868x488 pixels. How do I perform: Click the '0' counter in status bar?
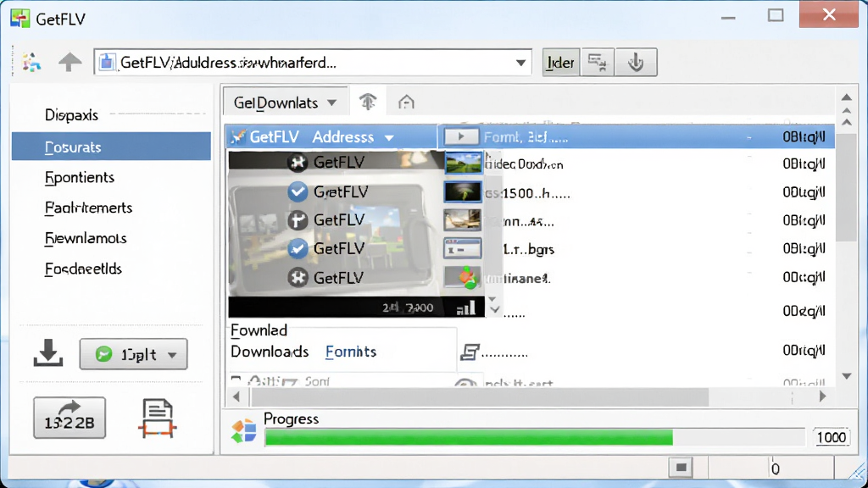(776, 469)
